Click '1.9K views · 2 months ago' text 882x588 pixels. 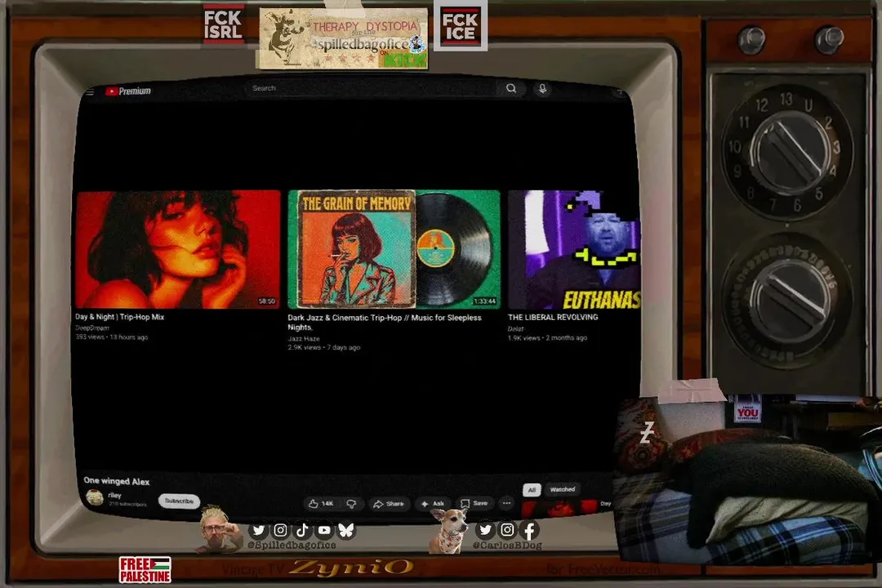tap(547, 338)
